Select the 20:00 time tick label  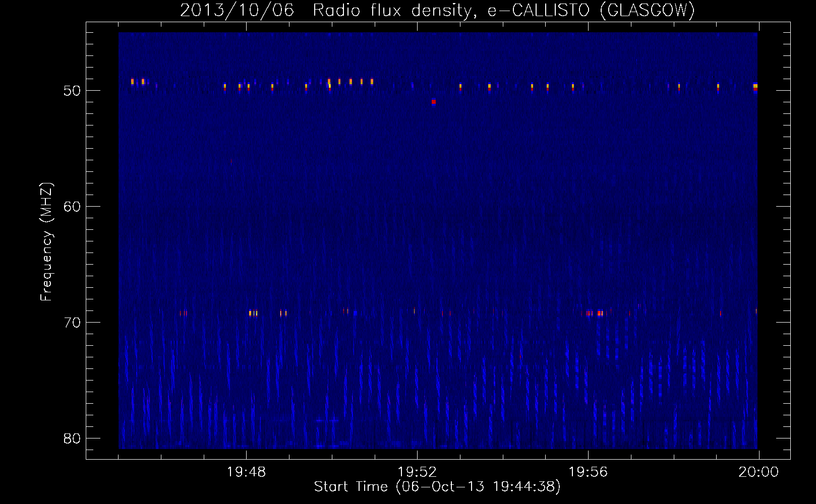point(759,472)
